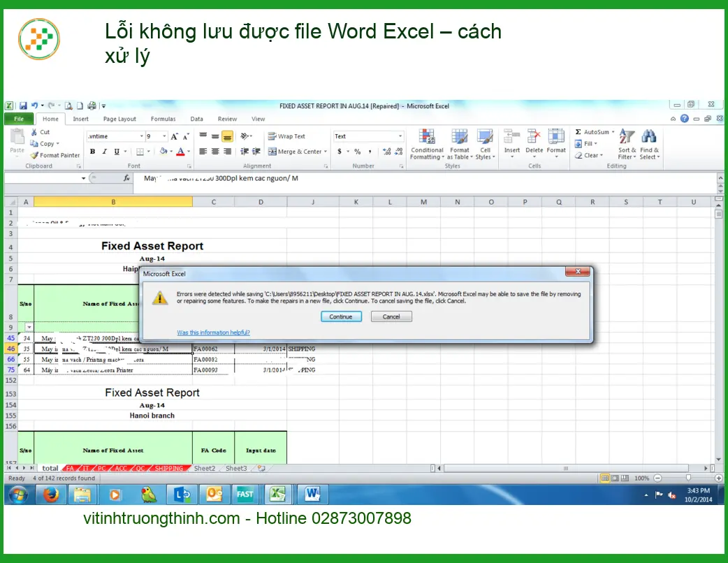Decrease font size with the small A icon

coord(185,136)
